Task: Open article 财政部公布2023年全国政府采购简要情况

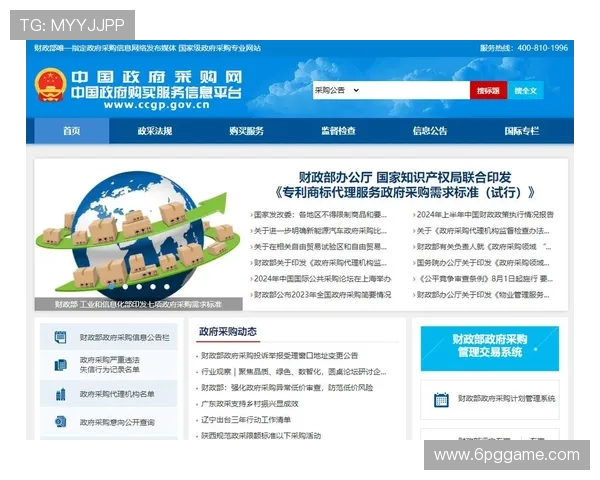Action: tap(322, 295)
